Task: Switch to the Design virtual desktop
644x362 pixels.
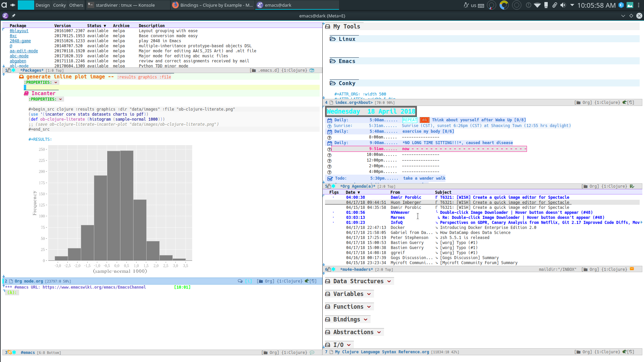Action: [43, 5]
